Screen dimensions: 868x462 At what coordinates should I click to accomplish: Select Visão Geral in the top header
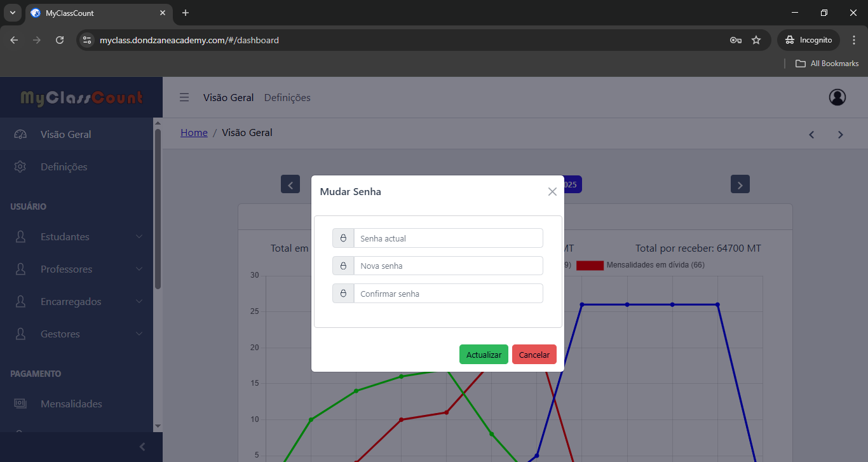[228, 97]
